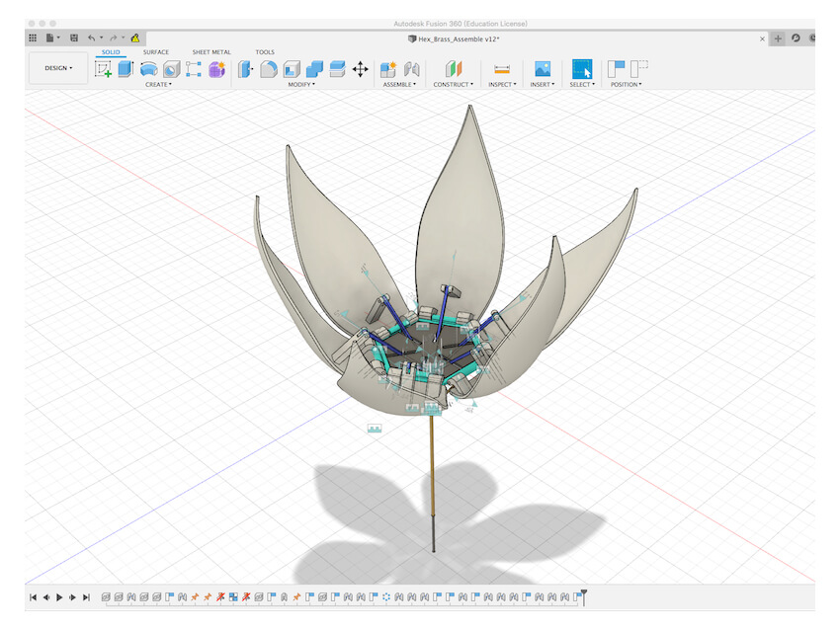Open the ASSEMBLE dropdown menu
The width and height of the screenshot is (840, 630).
click(399, 85)
